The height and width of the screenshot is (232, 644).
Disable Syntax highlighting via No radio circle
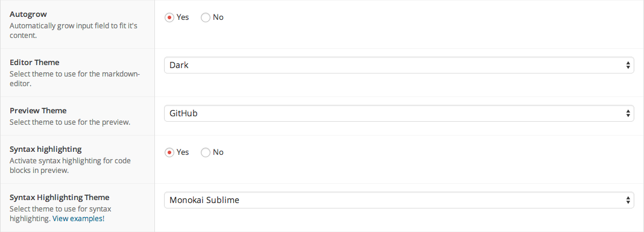coord(206,152)
